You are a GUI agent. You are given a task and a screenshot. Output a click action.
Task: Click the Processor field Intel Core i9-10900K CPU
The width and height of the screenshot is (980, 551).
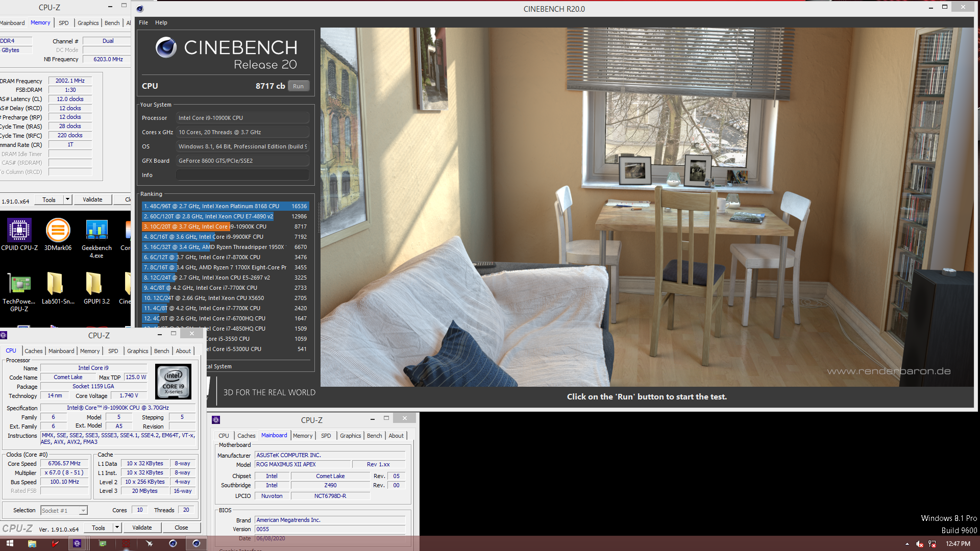pos(242,118)
